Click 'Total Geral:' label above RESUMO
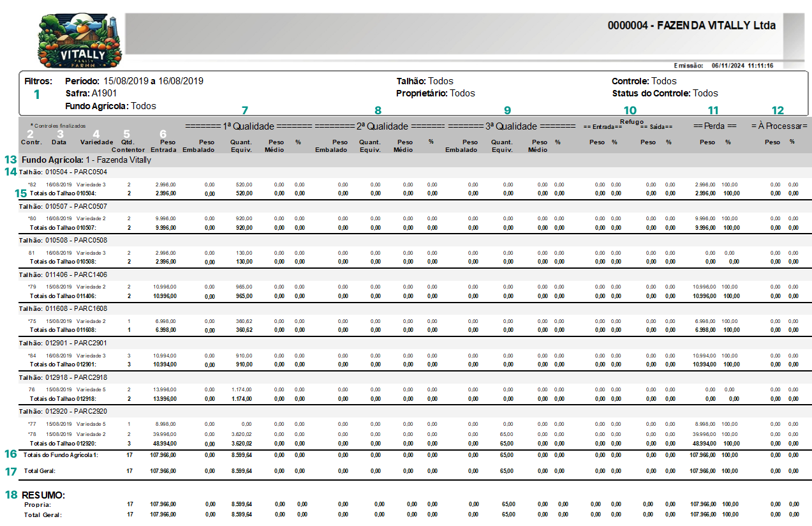Image resolution: width=812 pixels, height=526 pixels. 40,471
